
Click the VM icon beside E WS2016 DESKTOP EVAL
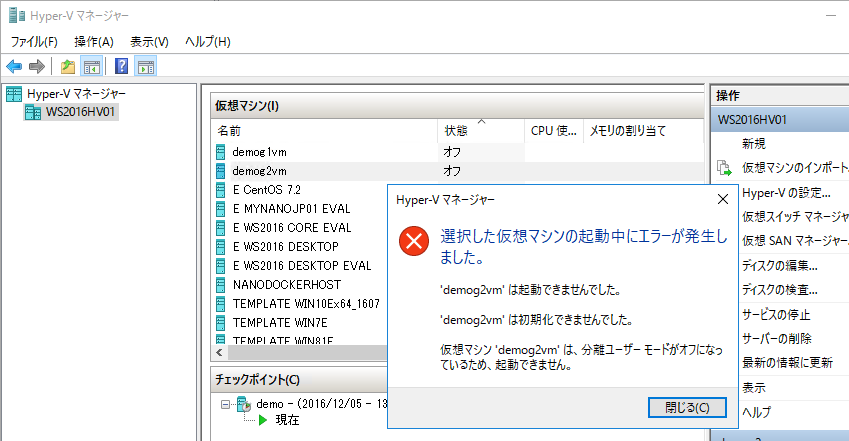coord(221,266)
